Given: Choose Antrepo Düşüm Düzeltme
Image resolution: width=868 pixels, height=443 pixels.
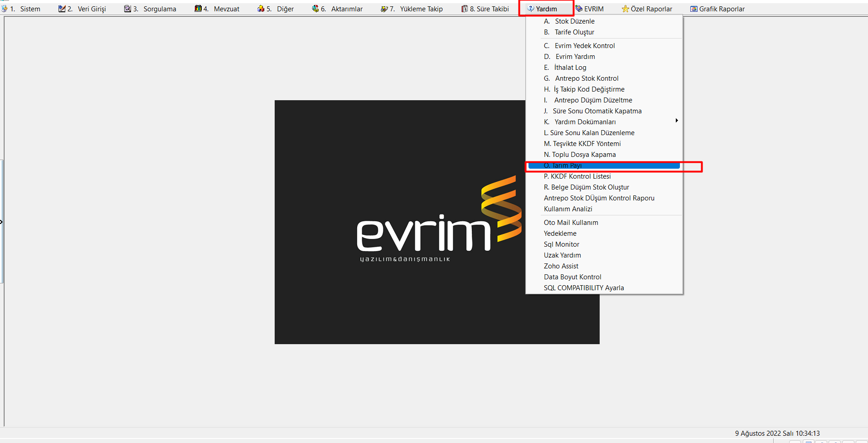Looking at the screenshot, I should (604, 100).
